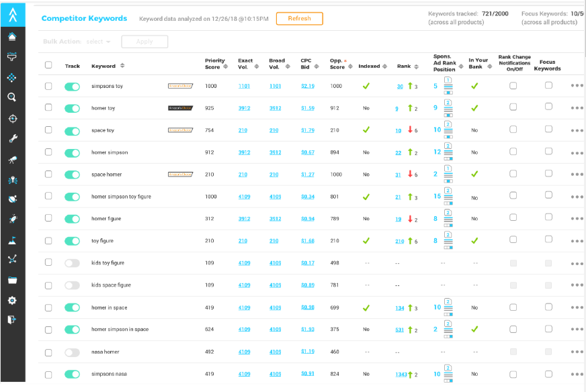Disable tracking for simpsons toy
The width and height of the screenshot is (586, 392).
[72, 87]
